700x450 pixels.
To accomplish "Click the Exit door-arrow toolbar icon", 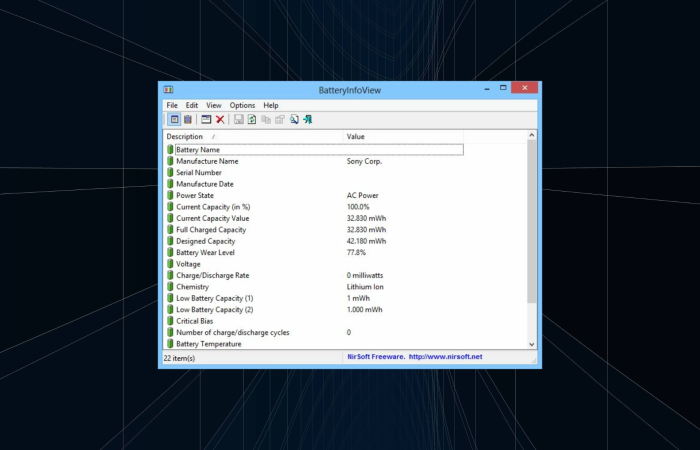I will click(x=308, y=119).
